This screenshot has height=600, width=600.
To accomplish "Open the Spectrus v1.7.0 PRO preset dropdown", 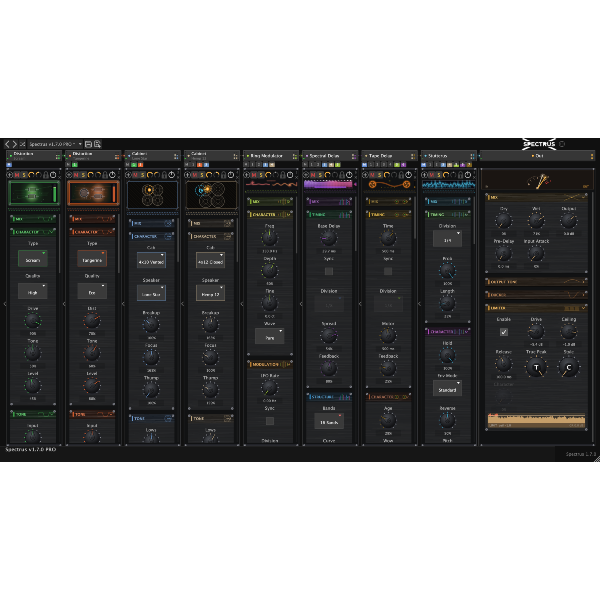I will (x=55, y=144).
